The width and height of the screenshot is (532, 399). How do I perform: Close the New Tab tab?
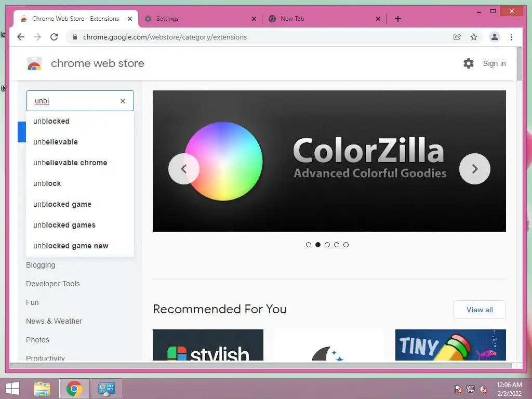(x=378, y=19)
